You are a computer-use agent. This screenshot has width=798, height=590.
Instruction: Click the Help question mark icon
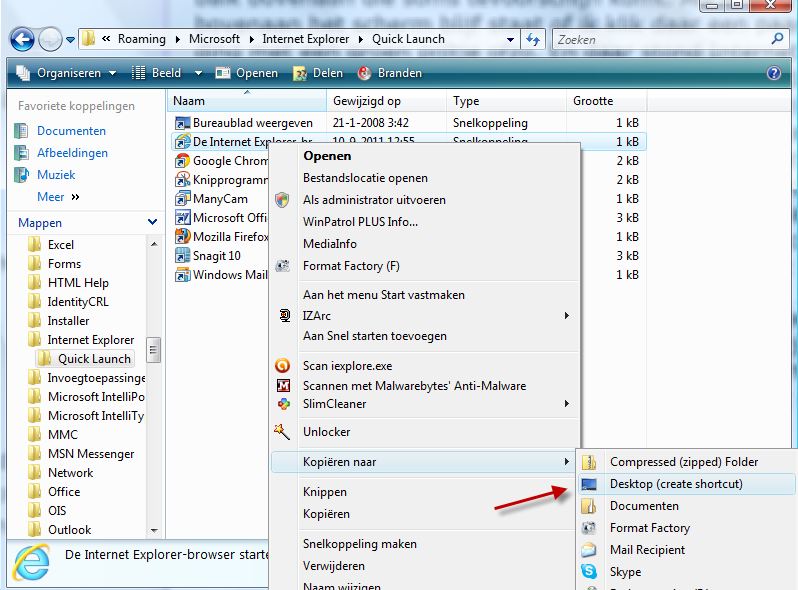(x=773, y=73)
